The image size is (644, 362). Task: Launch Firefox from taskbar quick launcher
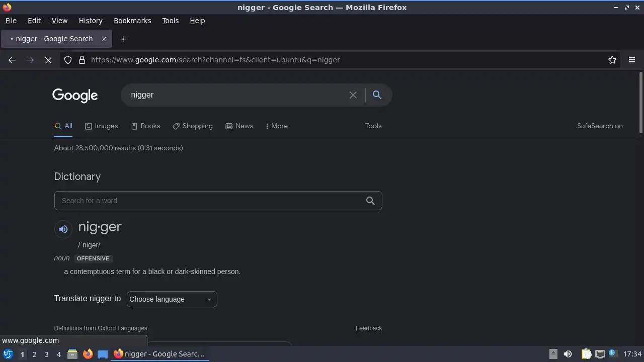tap(88, 354)
